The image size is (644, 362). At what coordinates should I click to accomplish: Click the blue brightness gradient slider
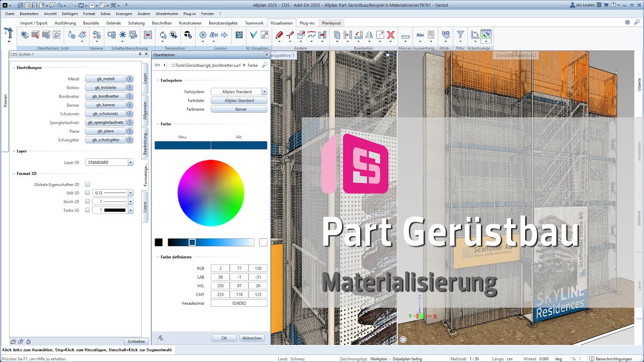click(x=211, y=242)
